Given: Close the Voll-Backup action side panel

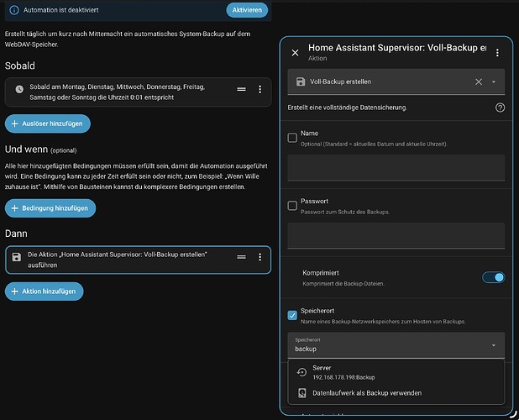Looking at the screenshot, I should tap(296, 53).
